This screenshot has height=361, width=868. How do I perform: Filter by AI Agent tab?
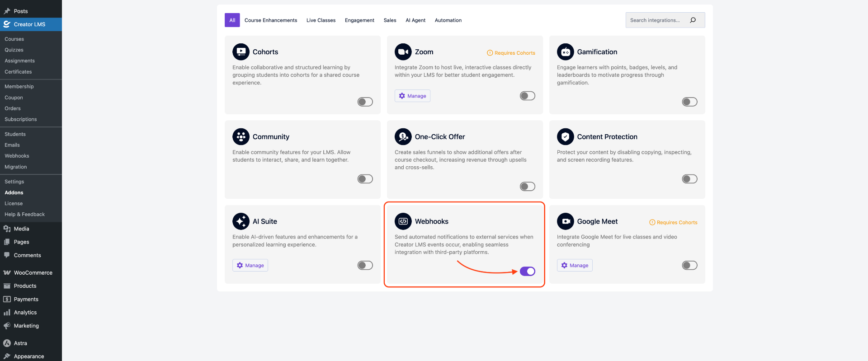point(415,20)
